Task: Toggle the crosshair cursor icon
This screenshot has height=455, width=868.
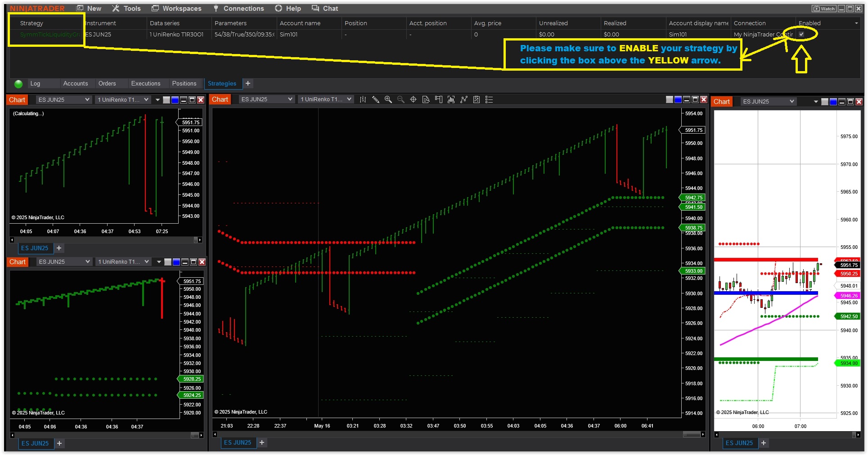Action: [x=413, y=99]
